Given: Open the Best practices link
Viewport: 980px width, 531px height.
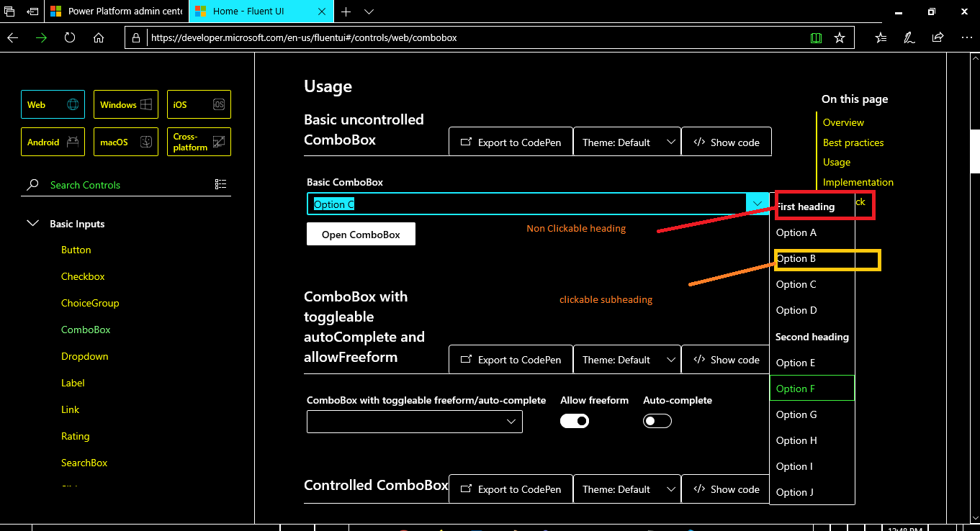Looking at the screenshot, I should click(x=853, y=142).
